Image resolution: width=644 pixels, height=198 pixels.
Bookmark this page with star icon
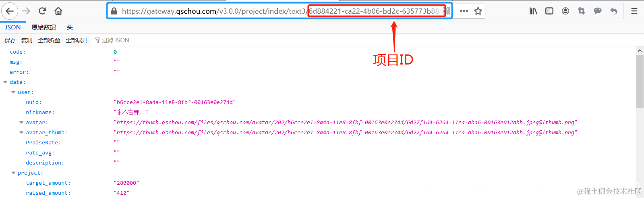478,11
